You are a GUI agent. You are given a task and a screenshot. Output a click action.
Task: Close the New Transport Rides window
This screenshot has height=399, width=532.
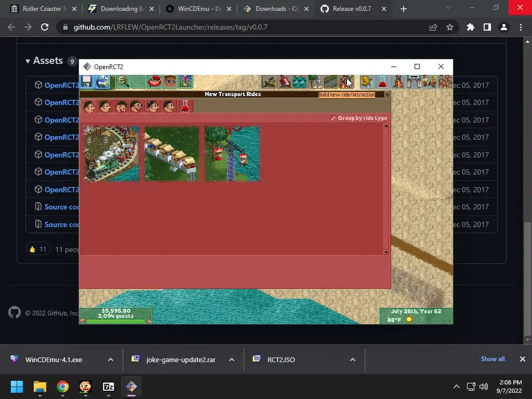click(387, 95)
